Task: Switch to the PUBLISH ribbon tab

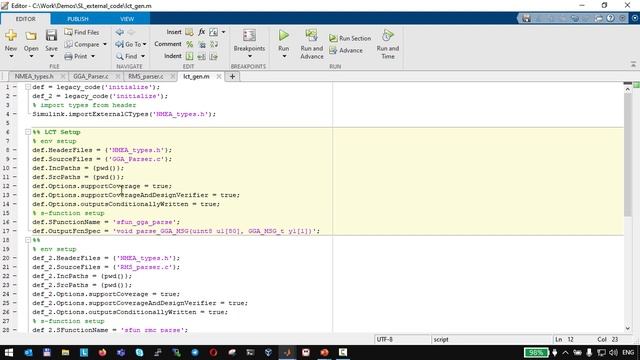Action: click(78, 19)
